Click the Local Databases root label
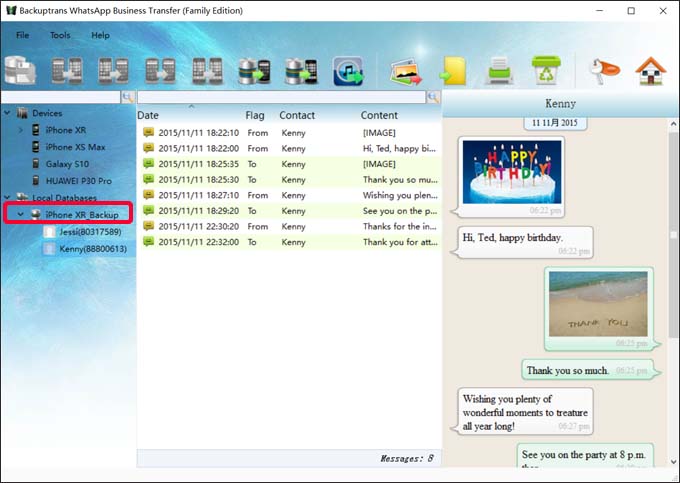680x483 pixels. coord(65,198)
